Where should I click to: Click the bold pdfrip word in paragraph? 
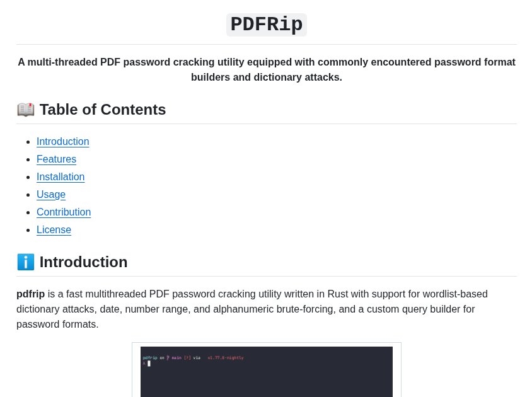point(30,294)
